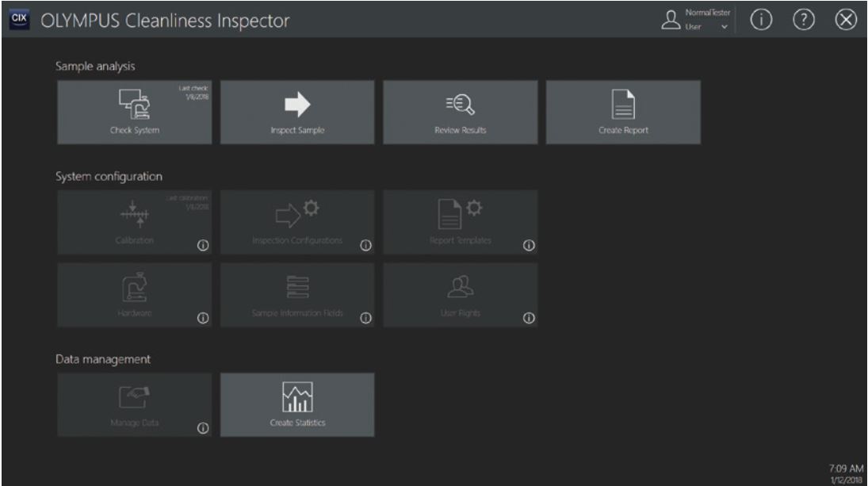Click the user profile silhouette icon

[x=671, y=20]
